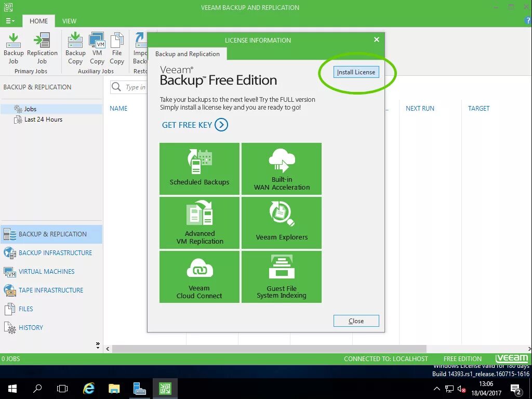
Task: Open the TAPE INFRASTRUCTURE navigation pane
Action: click(x=51, y=290)
